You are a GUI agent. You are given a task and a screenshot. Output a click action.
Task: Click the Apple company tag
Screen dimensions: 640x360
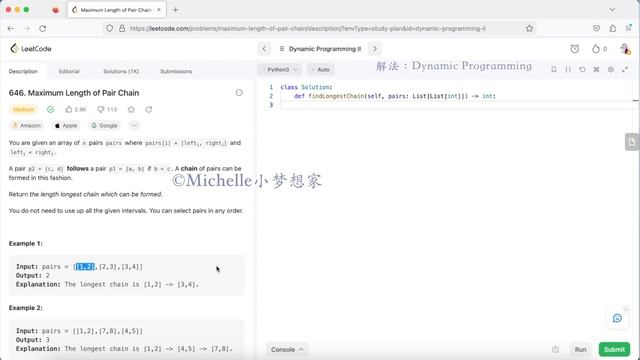tap(66, 126)
